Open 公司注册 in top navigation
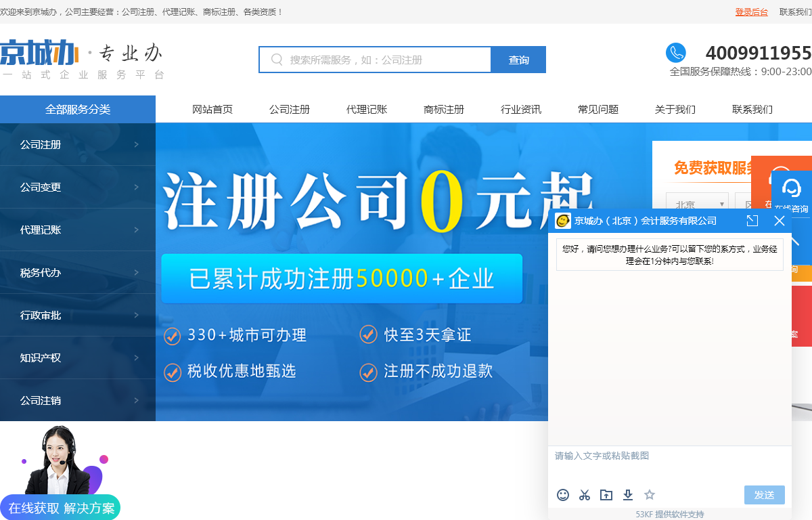Viewport: 812px width, 520px height. pyautogui.click(x=290, y=109)
